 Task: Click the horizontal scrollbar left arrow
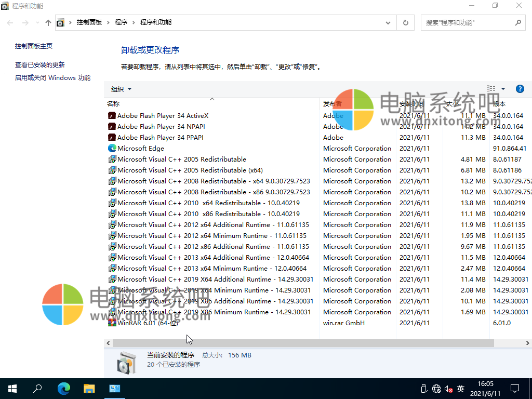tap(108, 343)
